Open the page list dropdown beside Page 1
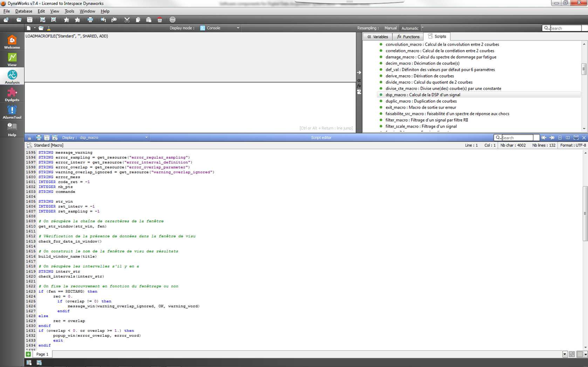 [565, 354]
